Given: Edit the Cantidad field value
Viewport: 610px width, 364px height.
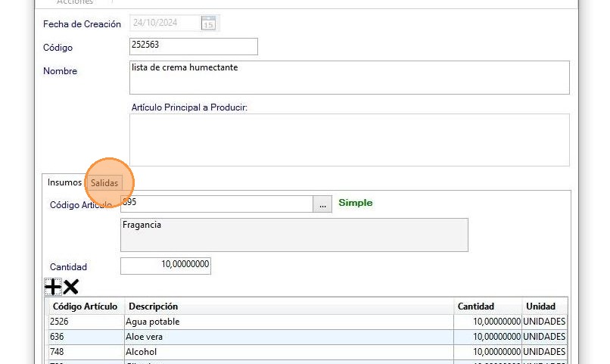Looking at the screenshot, I should [x=166, y=266].
